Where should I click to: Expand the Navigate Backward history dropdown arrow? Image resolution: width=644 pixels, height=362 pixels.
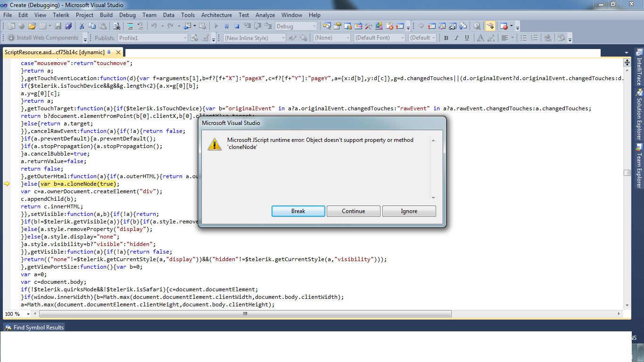[x=194, y=26]
